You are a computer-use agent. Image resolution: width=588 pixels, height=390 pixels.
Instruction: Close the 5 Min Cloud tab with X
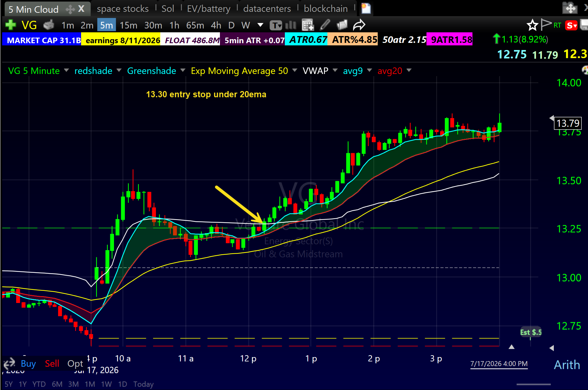[x=81, y=9]
